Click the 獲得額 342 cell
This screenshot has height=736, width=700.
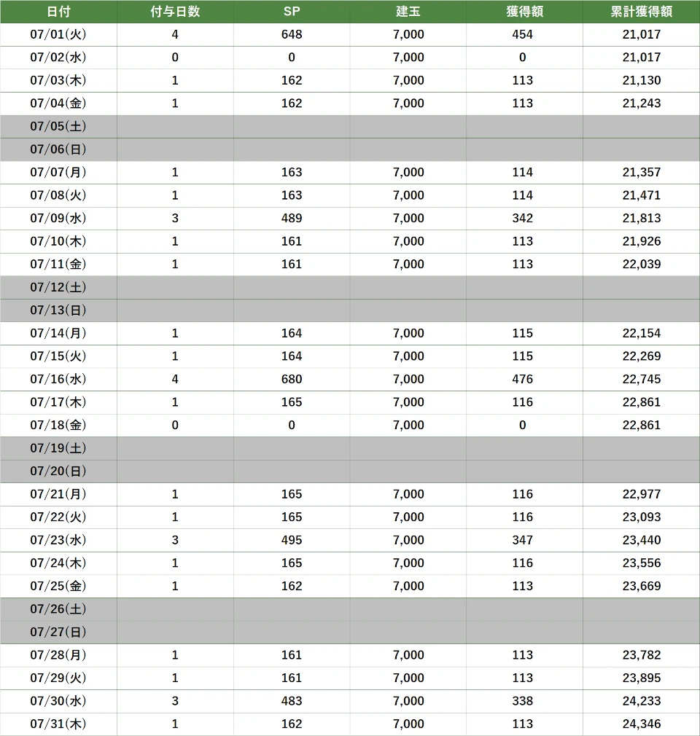pyautogui.click(x=524, y=219)
